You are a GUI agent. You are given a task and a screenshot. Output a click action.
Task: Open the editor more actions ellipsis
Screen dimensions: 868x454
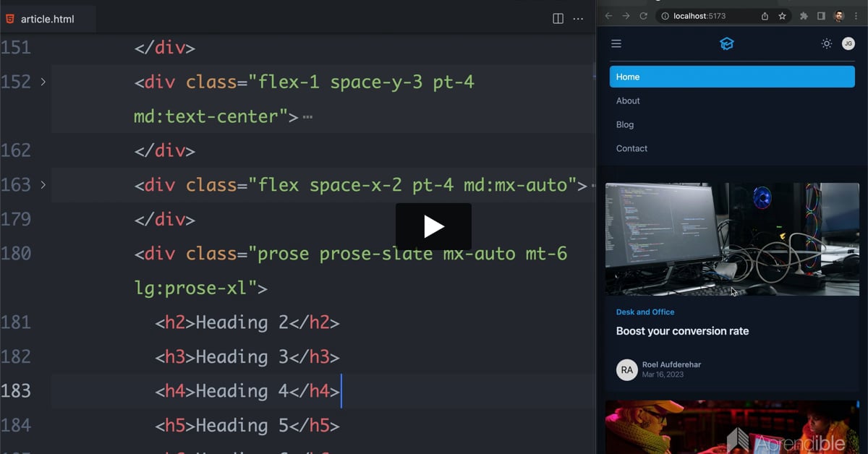(578, 19)
